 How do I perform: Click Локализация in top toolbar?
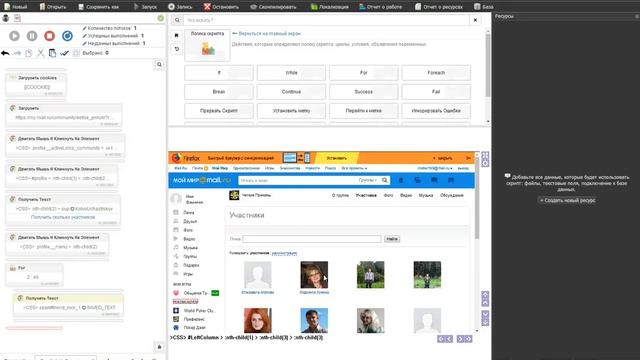330,7
